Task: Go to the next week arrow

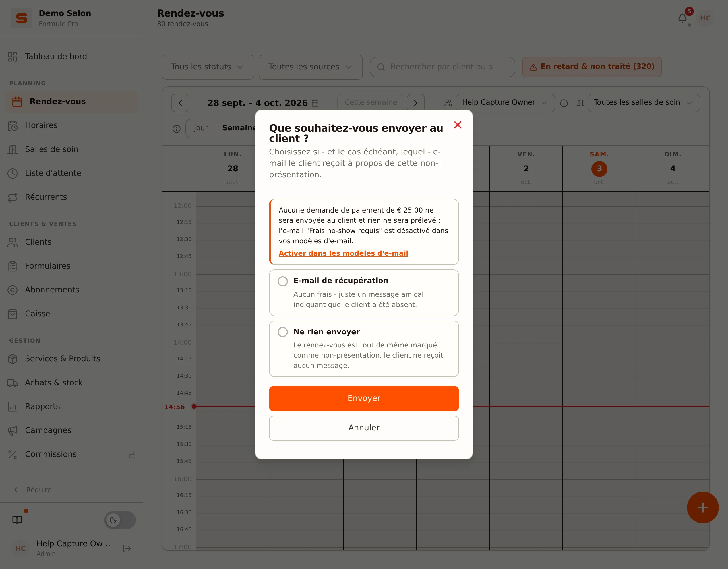Action: click(x=415, y=103)
